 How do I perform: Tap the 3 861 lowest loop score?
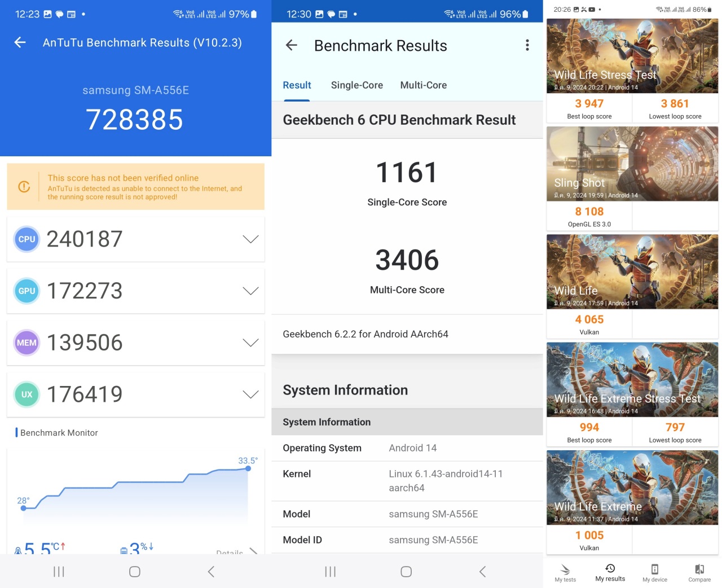(675, 104)
